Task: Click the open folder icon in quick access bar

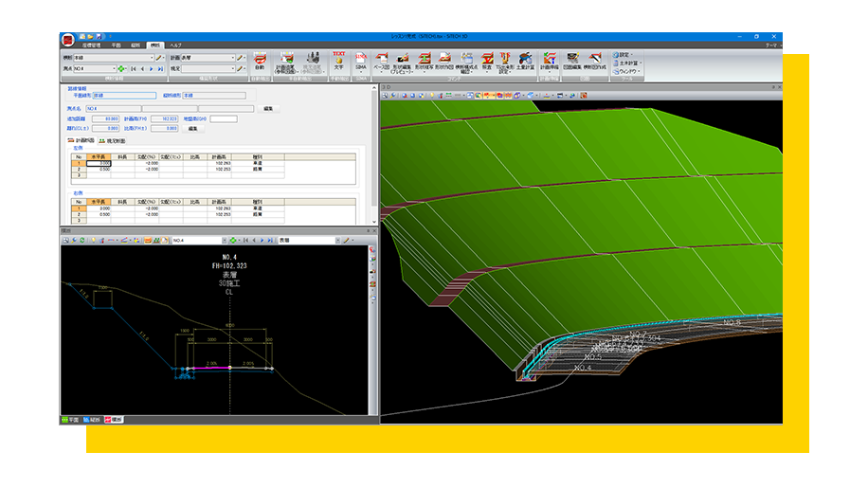Action: (x=90, y=37)
